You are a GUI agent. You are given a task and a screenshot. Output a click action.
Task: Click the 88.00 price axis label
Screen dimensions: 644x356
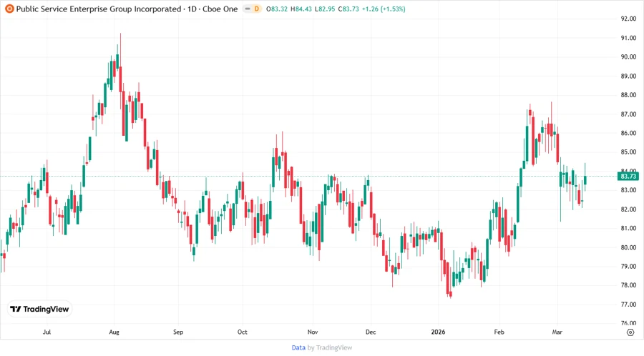pyautogui.click(x=628, y=95)
